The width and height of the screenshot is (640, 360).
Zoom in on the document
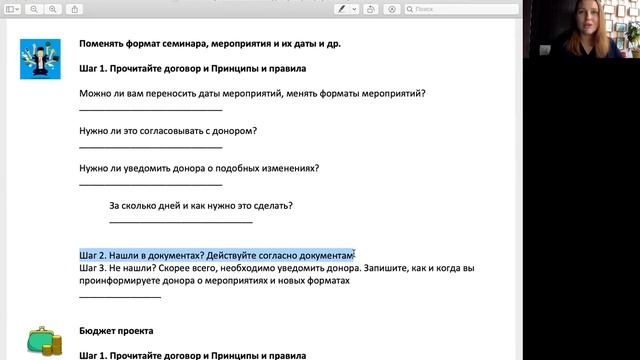pos(53,9)
